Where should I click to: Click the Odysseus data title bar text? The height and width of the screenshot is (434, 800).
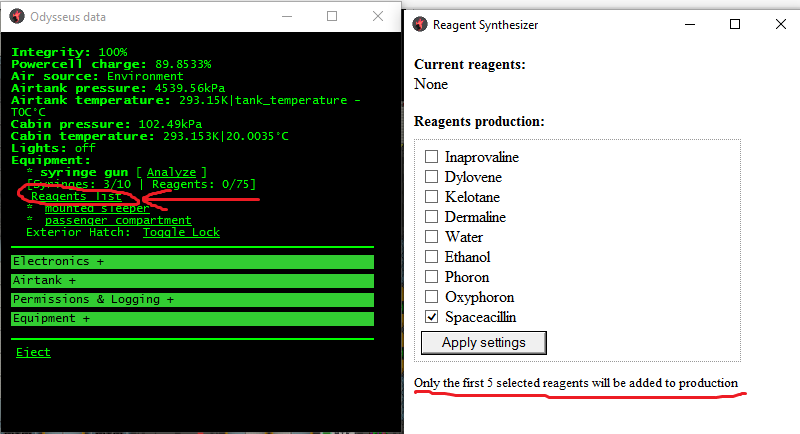tap(68, 17)
